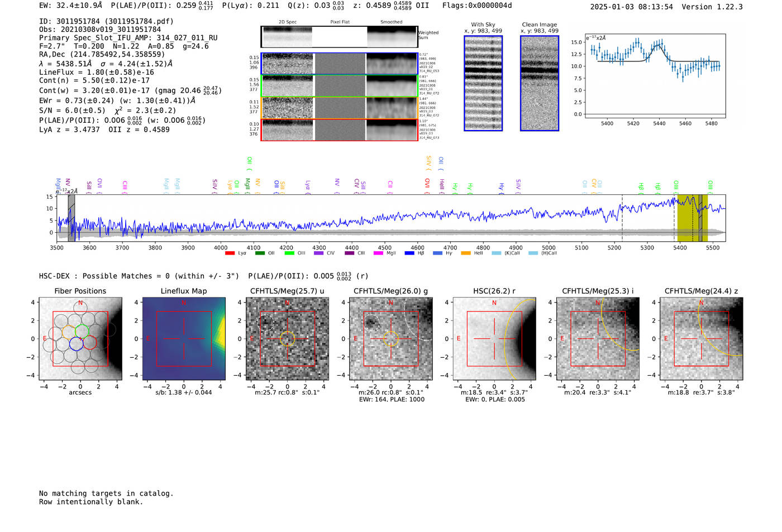Select the Obs: 20210308v019_3011951784 line
Image resolution: width=782 pixels, height=532 pixels.
(100, 30)
